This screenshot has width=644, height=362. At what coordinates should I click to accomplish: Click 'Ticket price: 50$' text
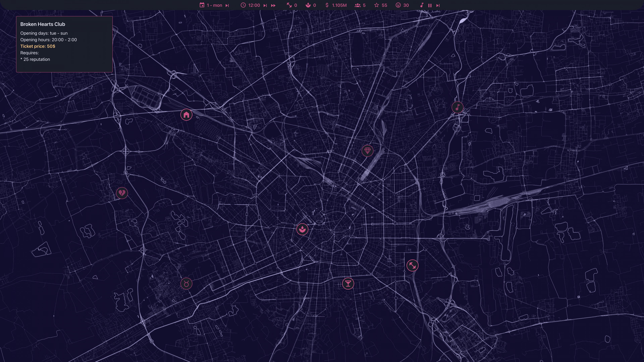click(x=38, y=46)
